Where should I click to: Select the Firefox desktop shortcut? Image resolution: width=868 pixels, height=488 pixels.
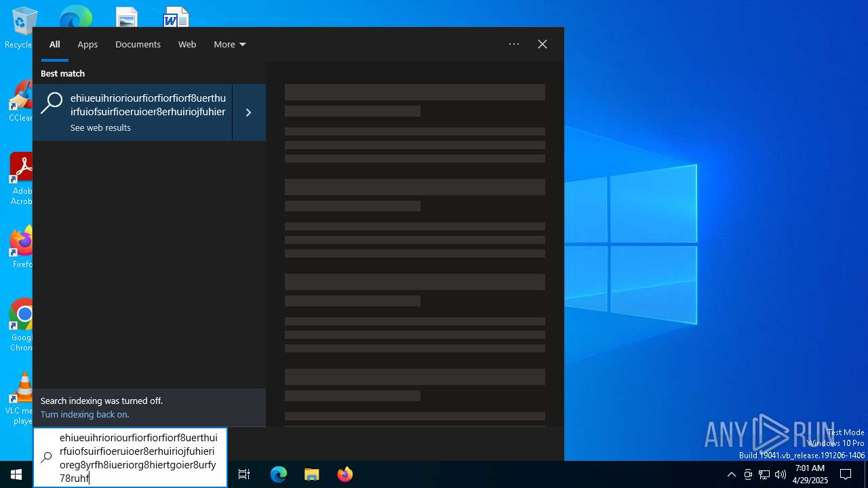(x=22, y=247)
